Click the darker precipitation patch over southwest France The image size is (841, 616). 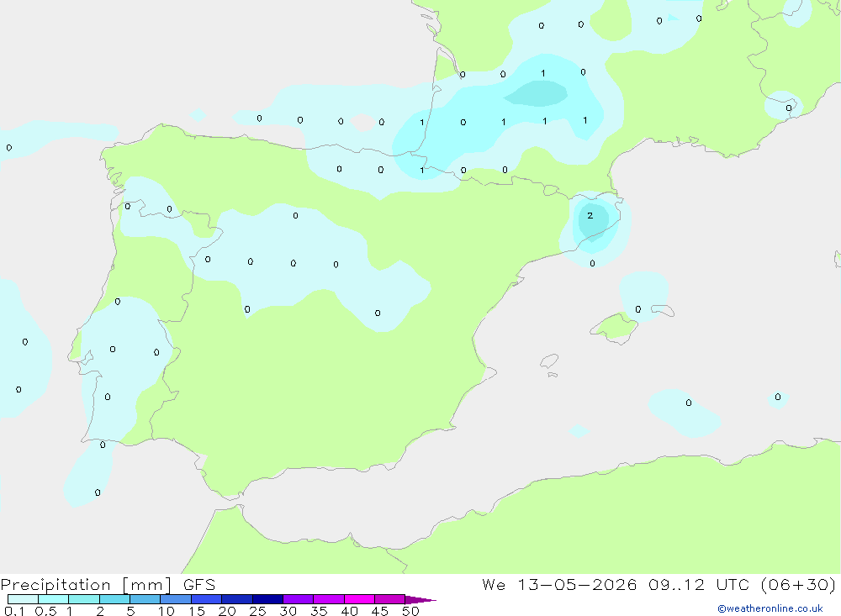[537, 93]
